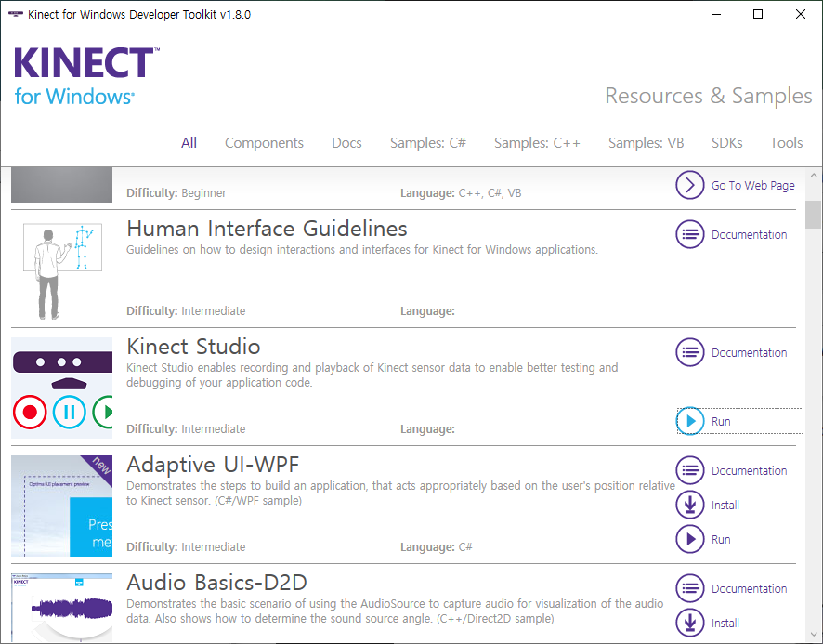Click the Human Interface Guidelines description text
The height and width of the screenshot is (644, 823).
[x=362, y=249]
